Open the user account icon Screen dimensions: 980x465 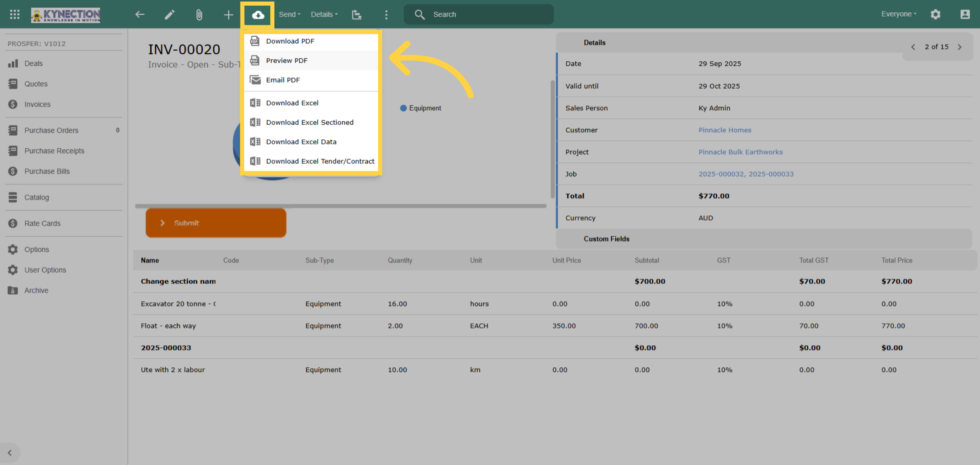[965, 14]
